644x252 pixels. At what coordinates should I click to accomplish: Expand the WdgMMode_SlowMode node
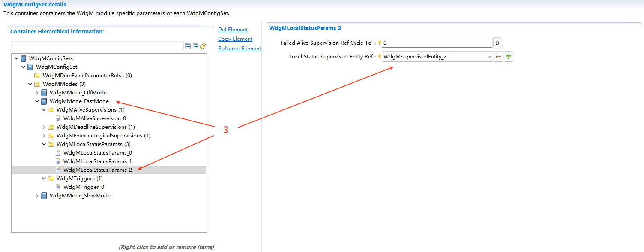(x=37, y=196)
